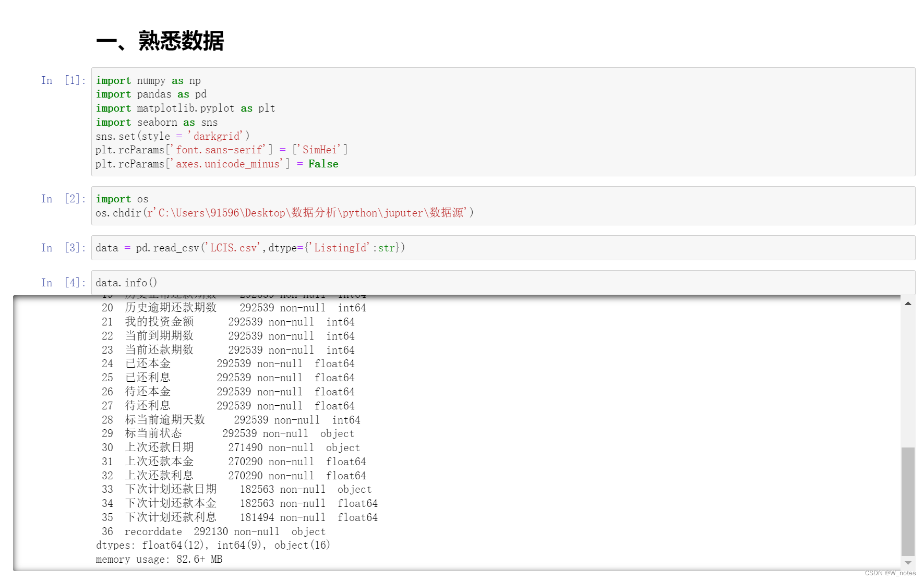Click the import matplotlib.pyplot line
924x581 pixels.
(185, 108)
